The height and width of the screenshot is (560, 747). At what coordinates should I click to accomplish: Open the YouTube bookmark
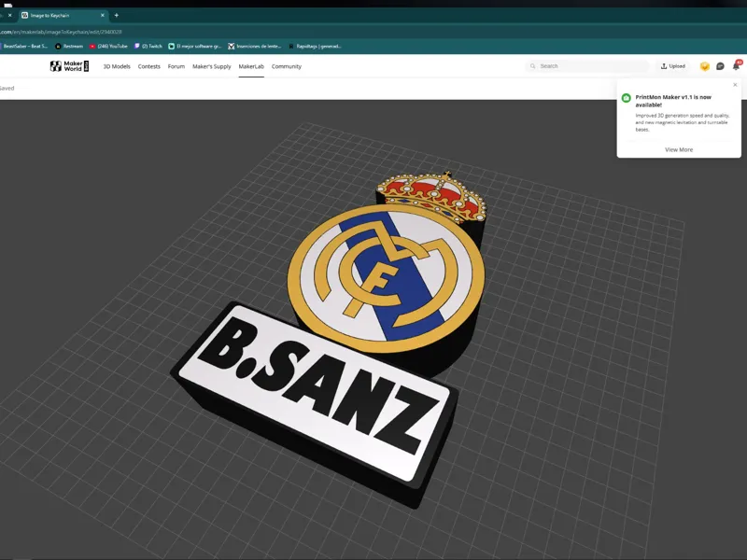point(108,46)
